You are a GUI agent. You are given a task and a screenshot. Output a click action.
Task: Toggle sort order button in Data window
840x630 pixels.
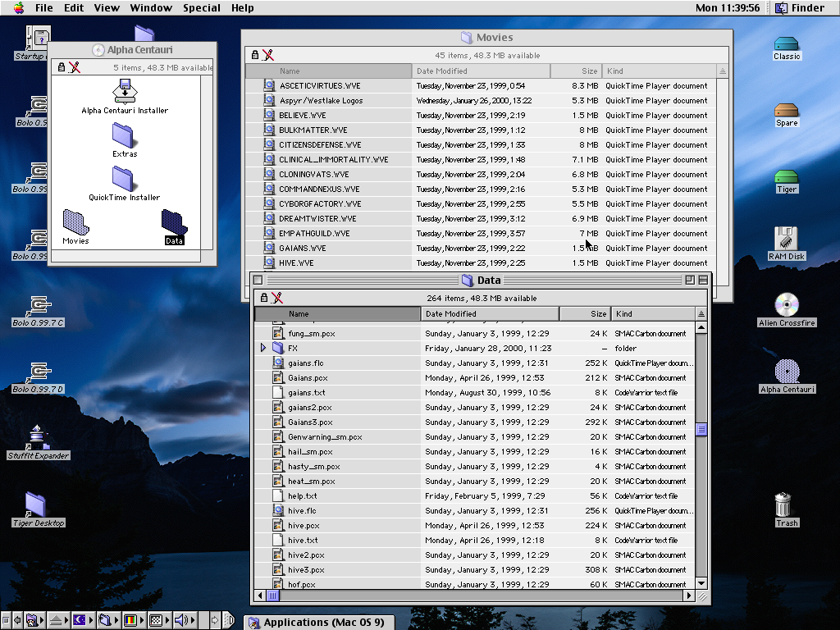pyautogui.click(x=701, y=314)
